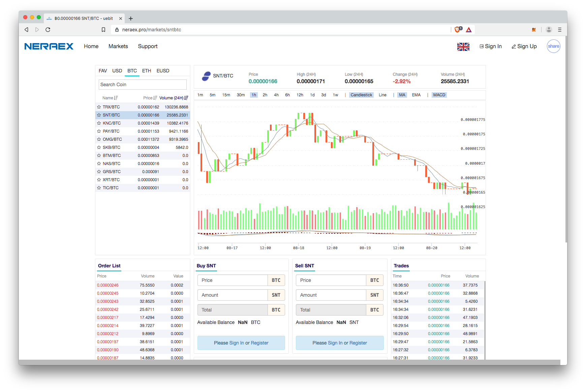The width and height of the screenshot is (586, 392).
Task: Open the ETH market tab
Action: pyautogui.click(x=147, y=71)
